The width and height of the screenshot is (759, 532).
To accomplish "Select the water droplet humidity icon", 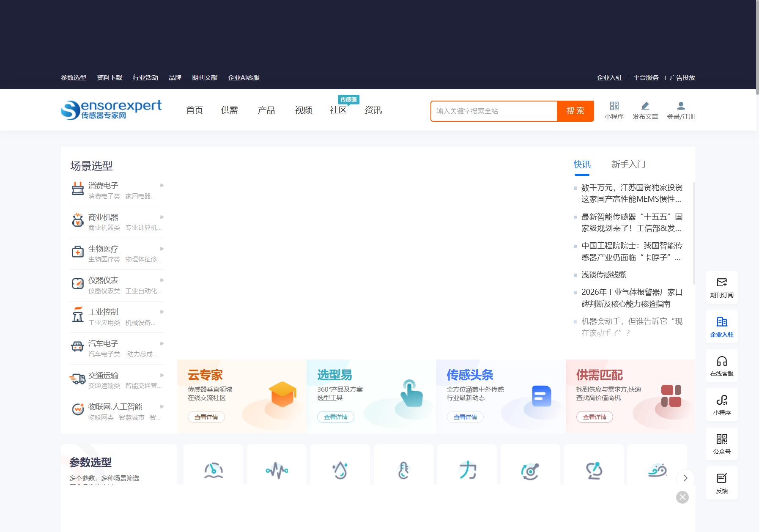I will [340, 470].
